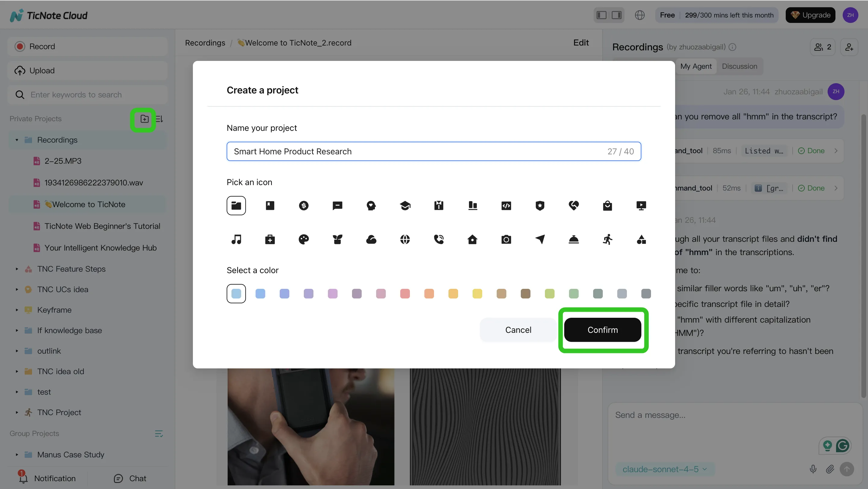Click the new project folder icon
Screen dimensions: 868x489
[x=144, y=119]
